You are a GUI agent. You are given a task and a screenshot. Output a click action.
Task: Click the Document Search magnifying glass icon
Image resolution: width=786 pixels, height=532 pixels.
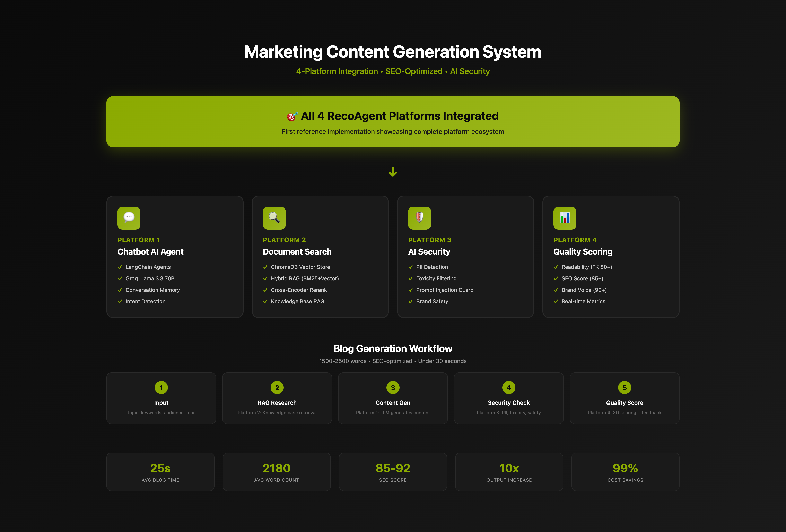point(274,218)
